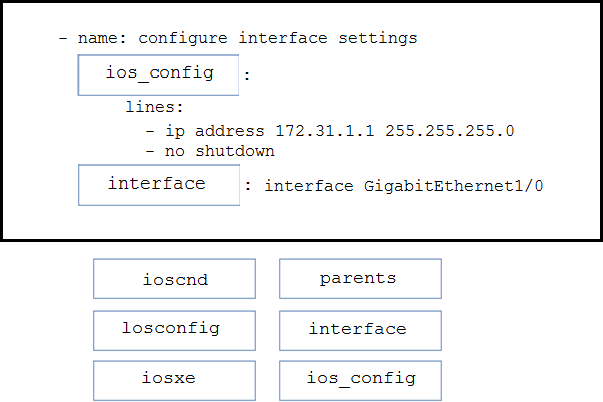Select the parents answer option
Image resolution: width=603 pixels, height=402 pixels.
pyautogui.click(x=359, y=278)
